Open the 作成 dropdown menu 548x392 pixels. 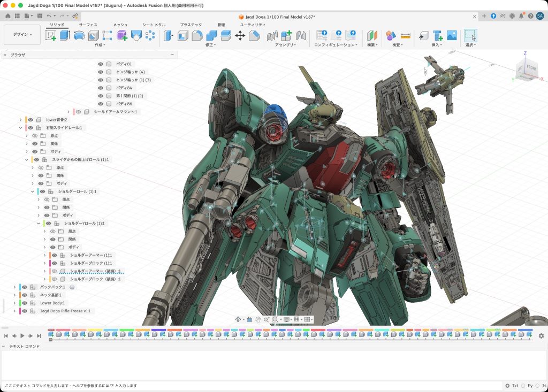(x=100, y=45)
